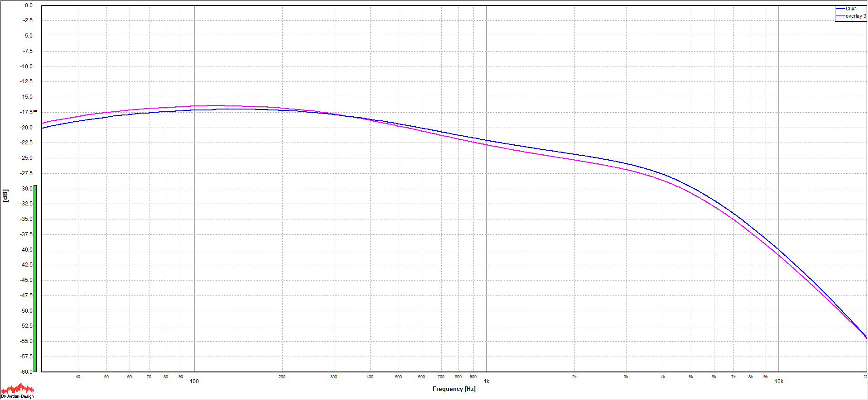Viewport: 868px width, 400px height.
Task: Click the Dr-Jordan-Design text label
Action: pos(17,396)
